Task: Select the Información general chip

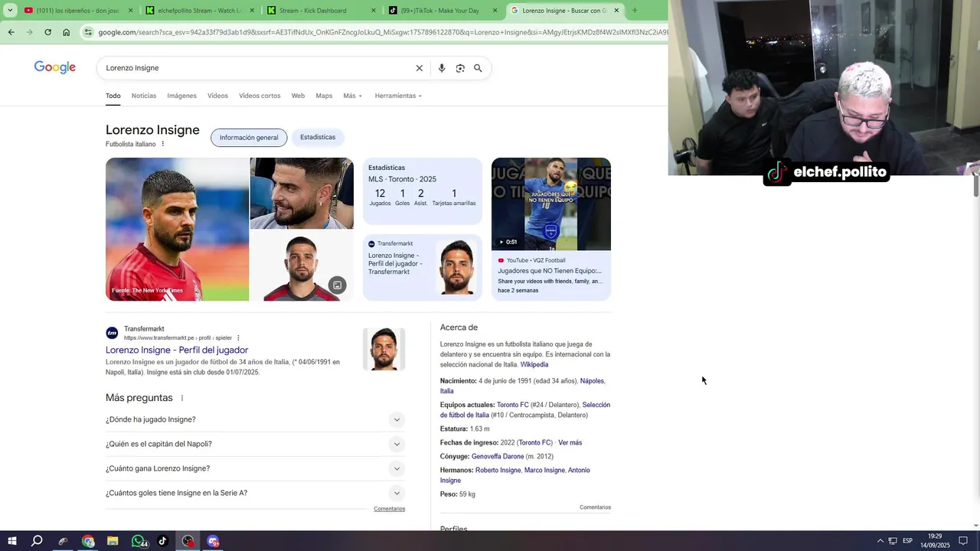Action: click(x=249, y=138)
